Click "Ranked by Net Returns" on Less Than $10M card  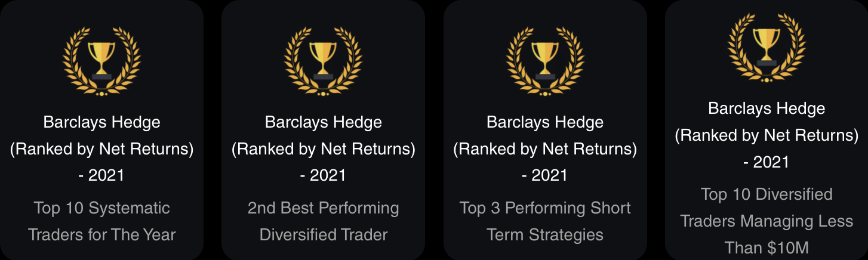coord(767,135)
